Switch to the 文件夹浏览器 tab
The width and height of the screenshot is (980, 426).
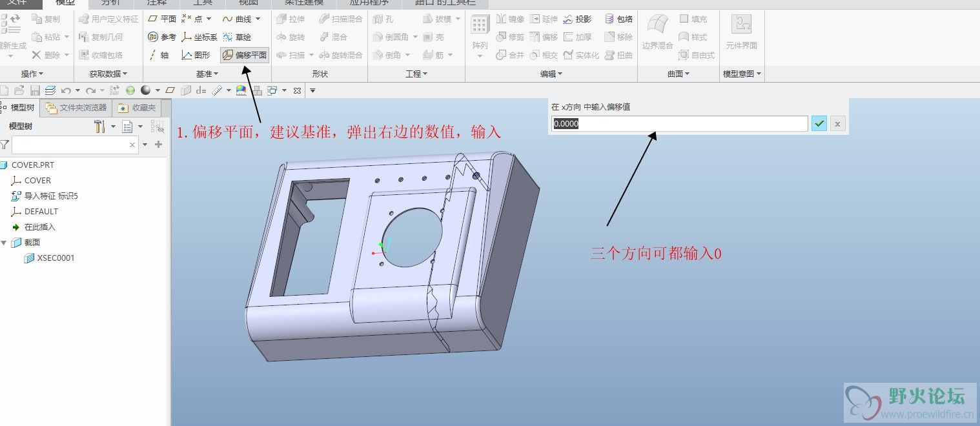pos(76,107)
